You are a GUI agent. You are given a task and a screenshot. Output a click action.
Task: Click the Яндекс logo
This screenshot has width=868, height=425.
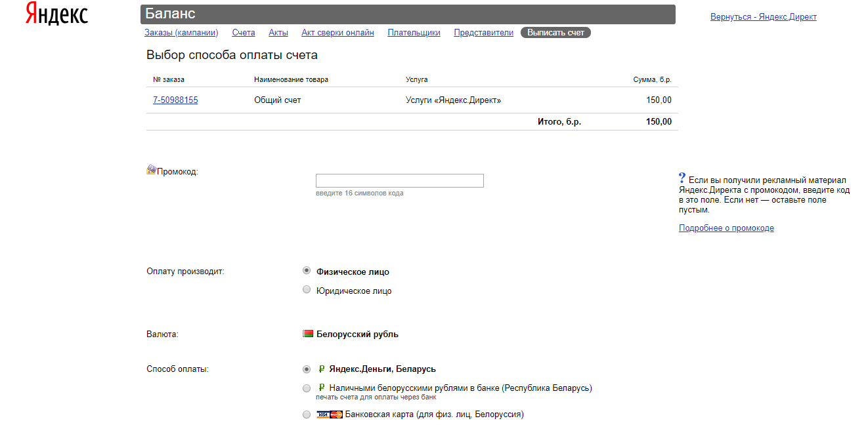point(56,14)
